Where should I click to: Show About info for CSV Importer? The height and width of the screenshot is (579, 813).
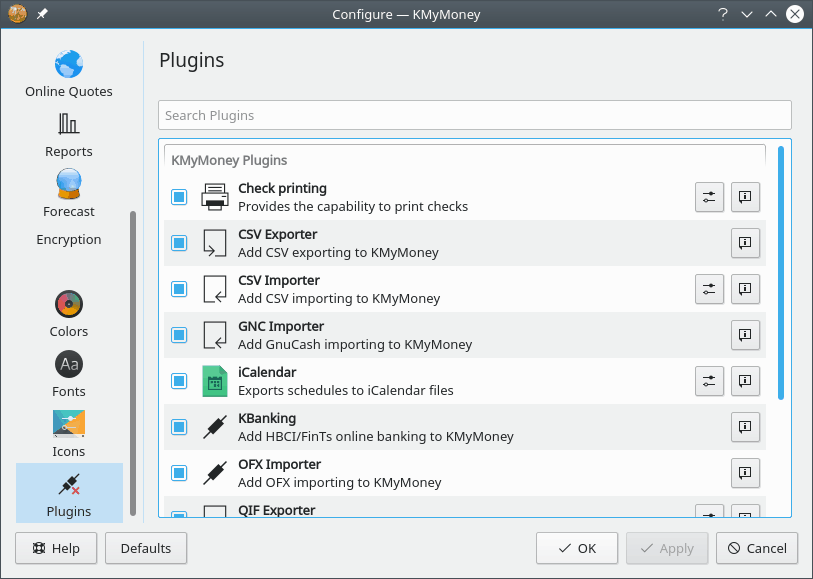coord(746,289)
